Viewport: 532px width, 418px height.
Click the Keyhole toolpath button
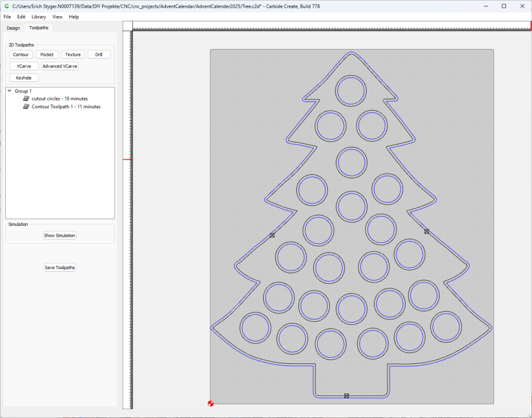(24, 78)
